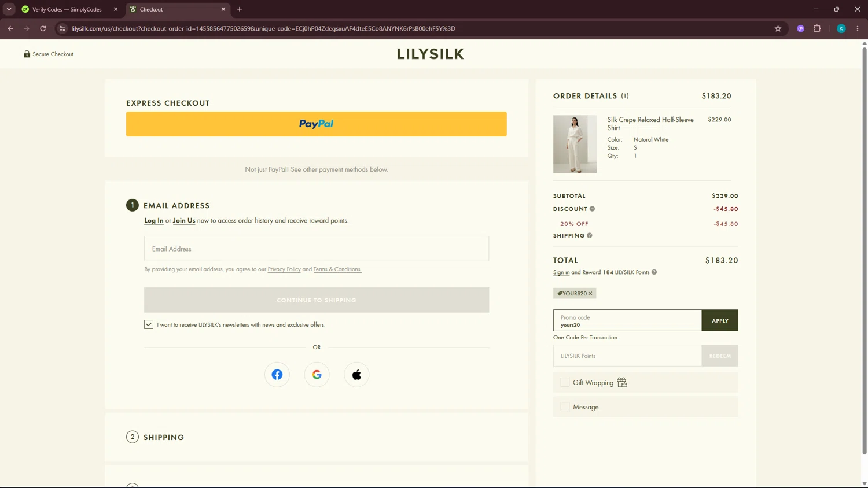This screenshot has width=868, height=488.
Task: Open the Chrome profile avatar
Action: [x=841, y=28]
